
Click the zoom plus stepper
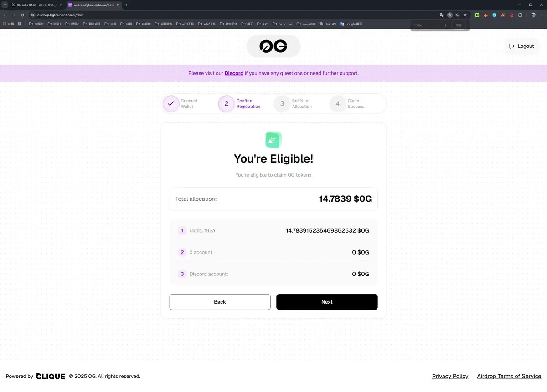click(446, 25)
